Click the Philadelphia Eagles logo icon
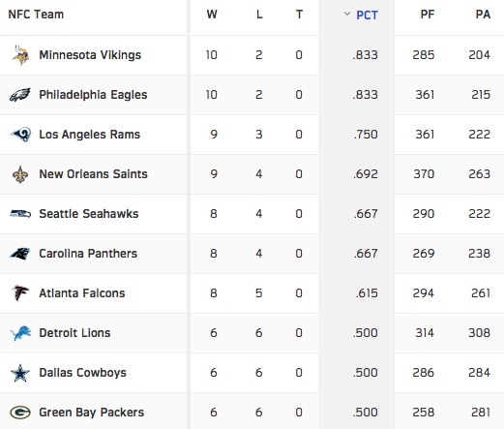Viewport: 504px width, 429px height. point(20,95)
